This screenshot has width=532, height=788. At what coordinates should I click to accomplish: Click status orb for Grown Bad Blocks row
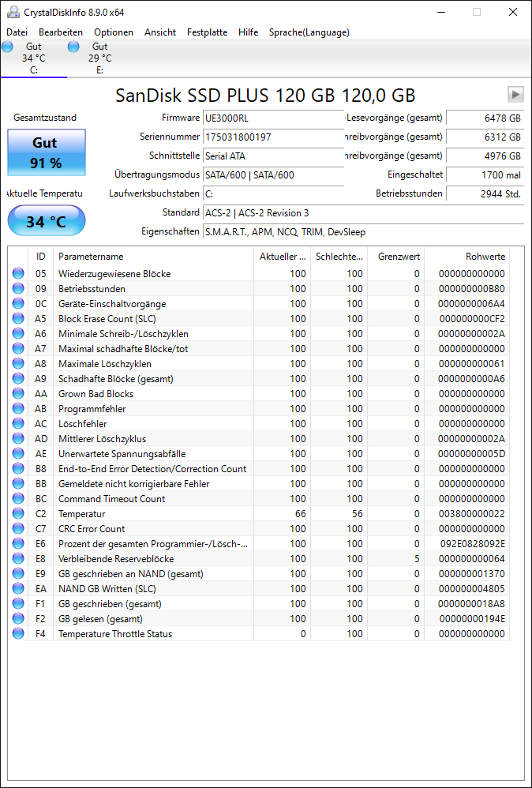[18, 394]
